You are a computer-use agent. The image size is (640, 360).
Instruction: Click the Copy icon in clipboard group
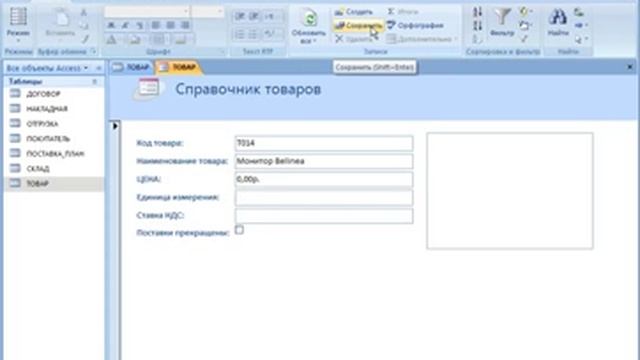coord(84,26)
